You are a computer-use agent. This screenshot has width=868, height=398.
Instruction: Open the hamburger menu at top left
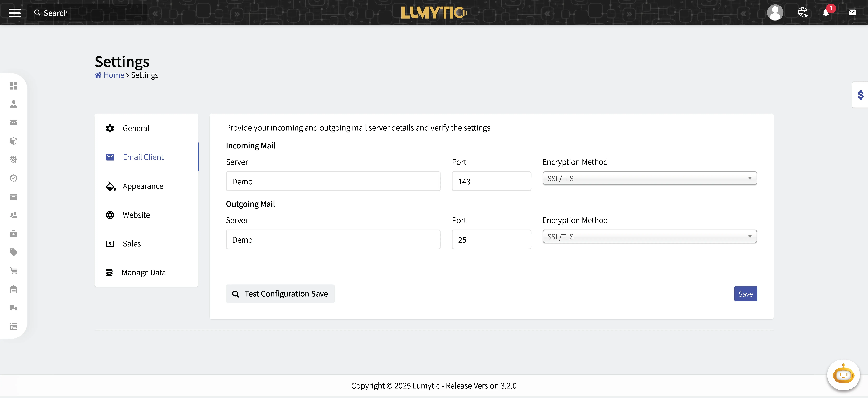tap(14, 13)
